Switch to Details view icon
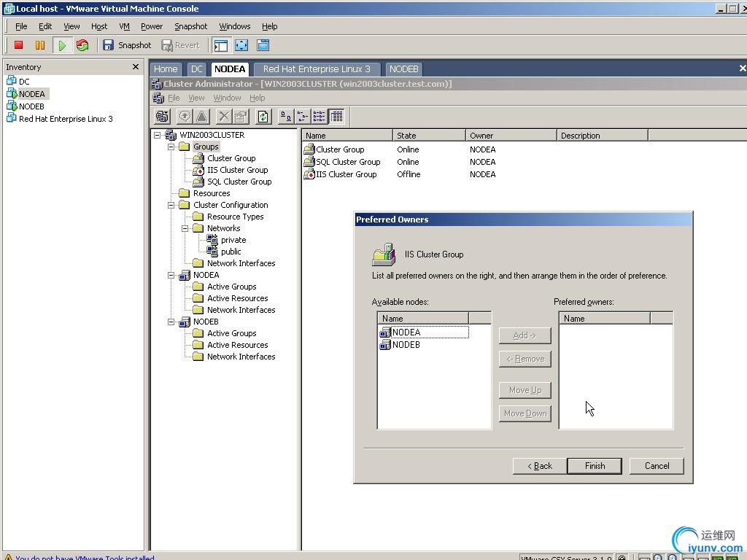 tap(336, 117)
